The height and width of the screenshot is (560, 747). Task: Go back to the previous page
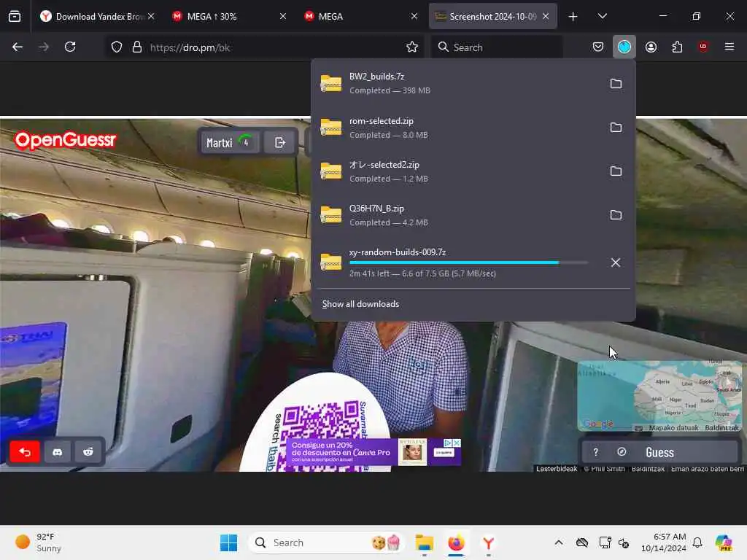tap(18, 47)
